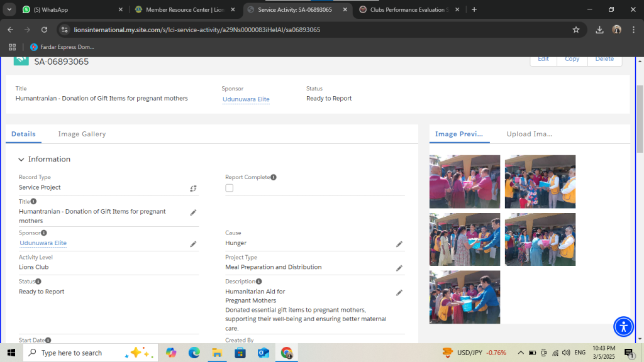The width and height of the screenshot is (644, 362).
Task: Show Status field info icon
Action: coord(38,282)
